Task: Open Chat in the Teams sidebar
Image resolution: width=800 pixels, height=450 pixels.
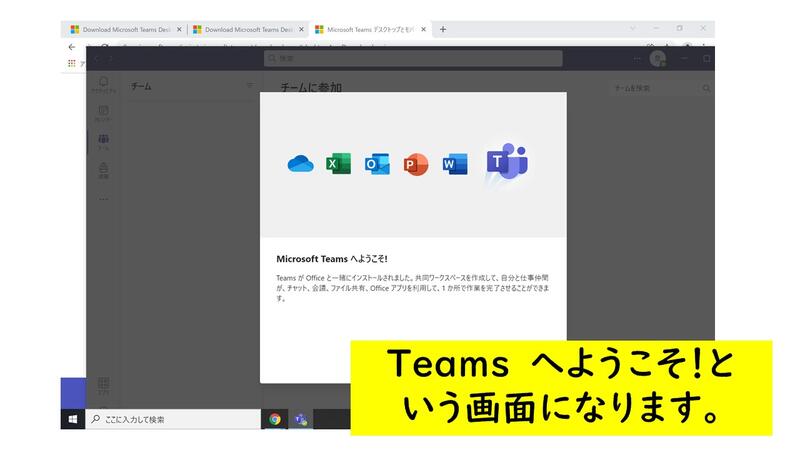Action: pyautogui.click(x=103, y=113)
